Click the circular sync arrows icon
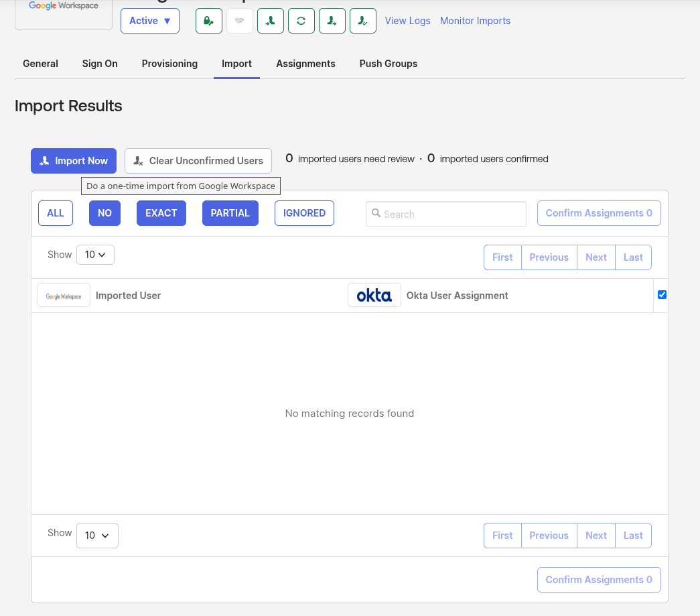700x616 pixels. 301,21
